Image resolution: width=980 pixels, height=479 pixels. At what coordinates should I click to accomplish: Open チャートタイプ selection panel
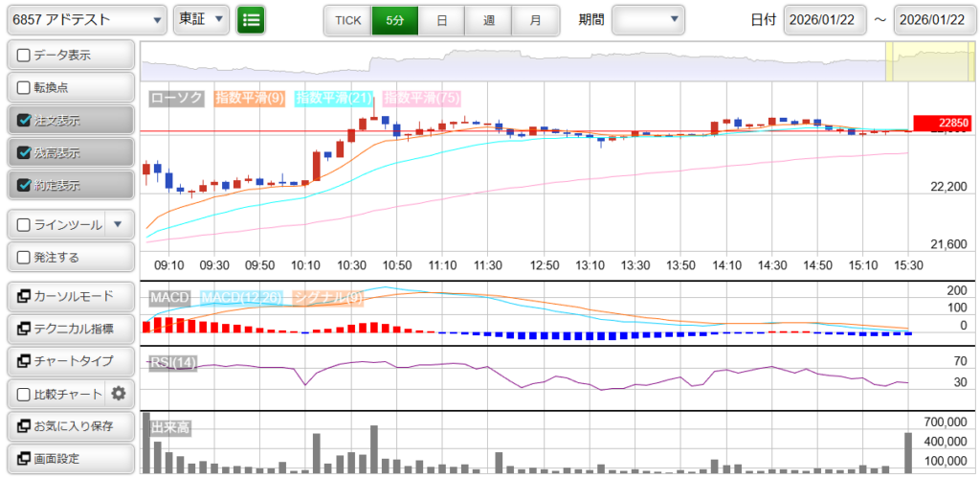69,361
